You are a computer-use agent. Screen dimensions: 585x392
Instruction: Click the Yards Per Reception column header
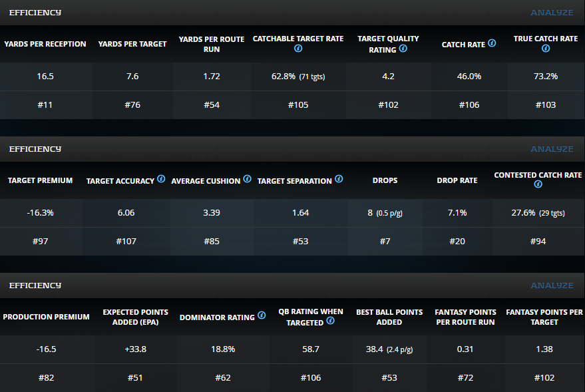[x=45, y=44]
